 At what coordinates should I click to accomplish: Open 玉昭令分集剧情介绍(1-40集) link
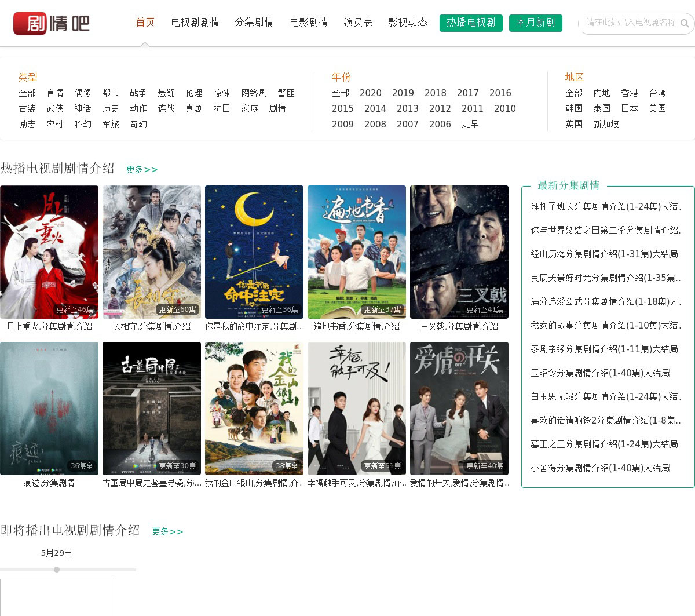[x=601, y=373]
